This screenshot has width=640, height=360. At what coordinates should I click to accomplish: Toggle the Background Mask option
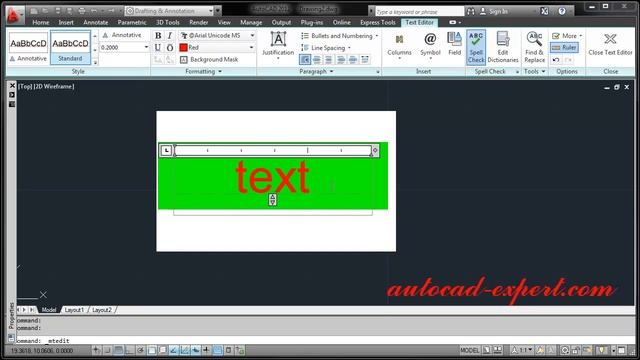[209, 60]
